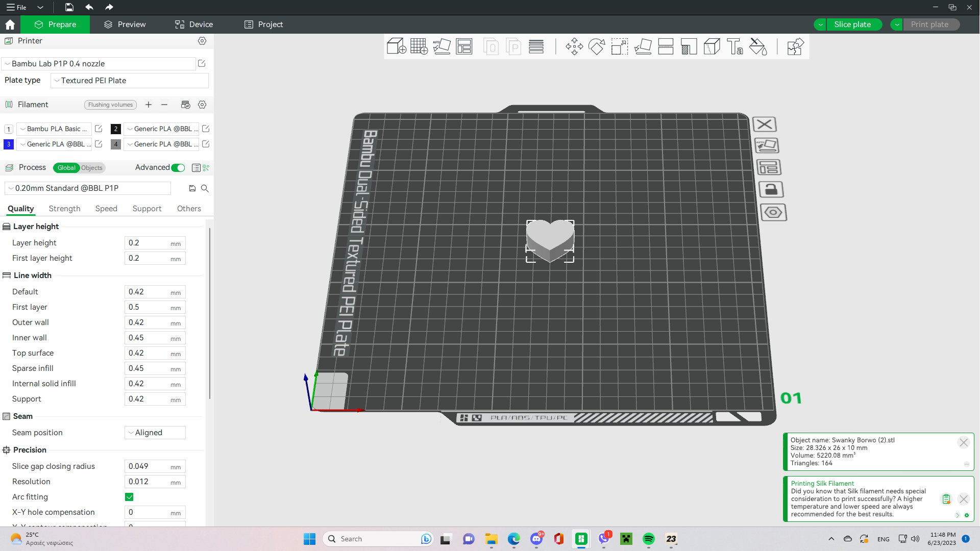The image size is (980, 551).
Task: Open the 0.20mm Standard process preset dropdown
Action: pos(87,188)
